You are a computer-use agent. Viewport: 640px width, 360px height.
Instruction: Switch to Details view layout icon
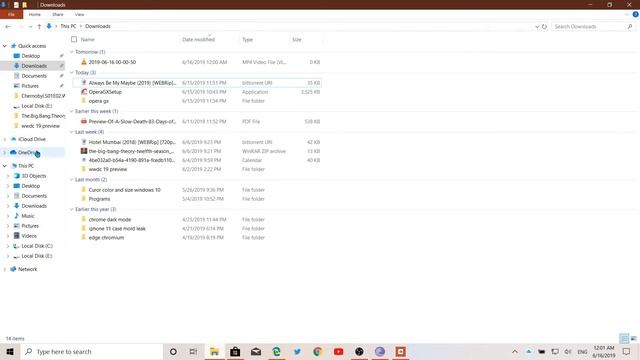click(624, 338)
